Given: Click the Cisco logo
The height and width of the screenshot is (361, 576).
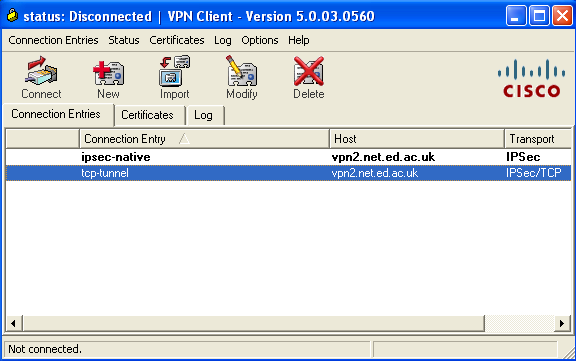Looking at the screenshot, I should pyautogui.click(x=532, y=79).
